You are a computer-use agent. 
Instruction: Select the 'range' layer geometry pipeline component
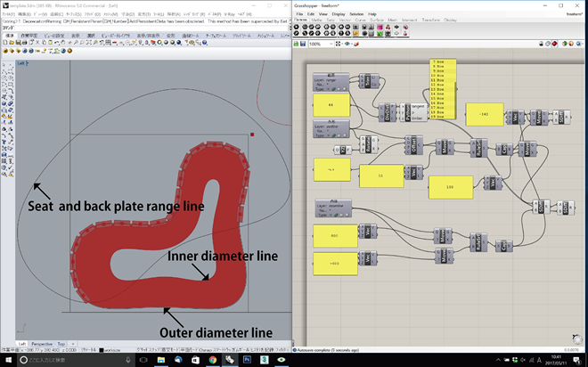(x=331, y=82)
